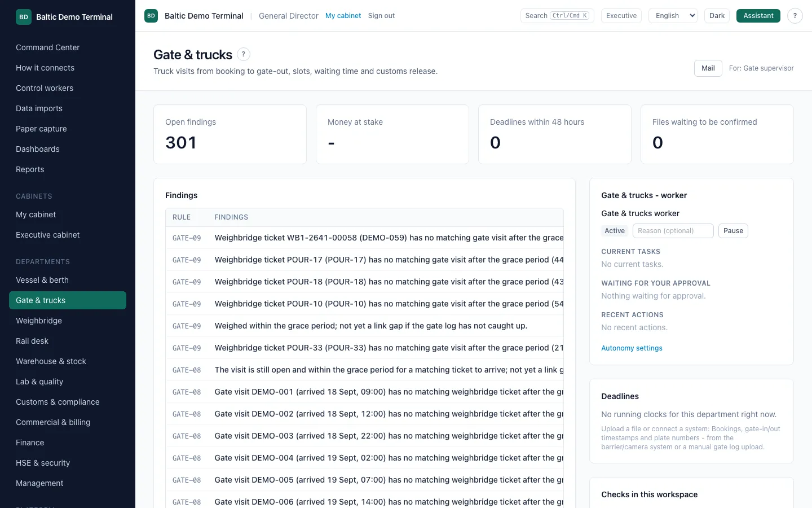Click the BD badge in the top header

151,16
